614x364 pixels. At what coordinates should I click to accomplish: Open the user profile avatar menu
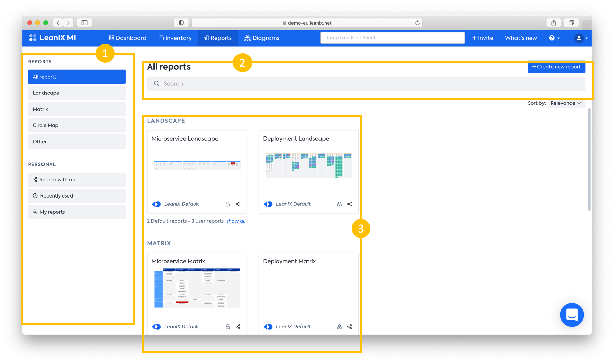pyautogui.click(x=581, y=38)
